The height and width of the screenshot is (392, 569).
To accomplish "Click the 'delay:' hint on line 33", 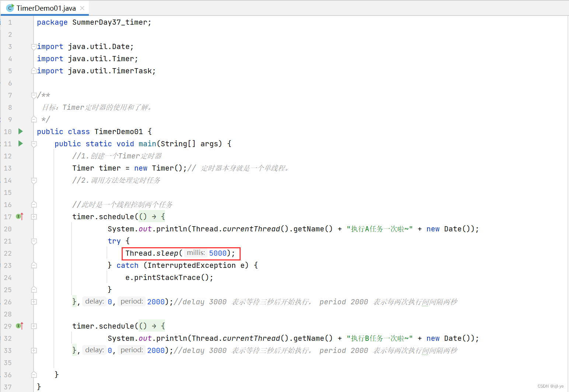I will pyautogui.click(x=94, y=350).
